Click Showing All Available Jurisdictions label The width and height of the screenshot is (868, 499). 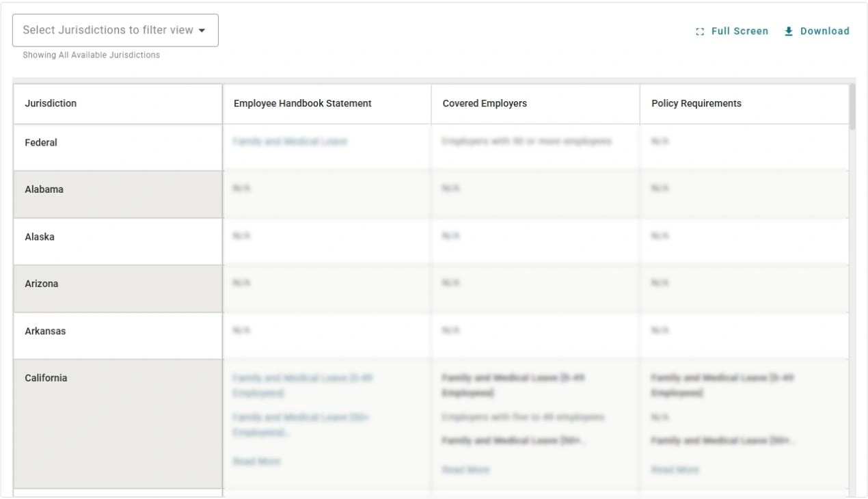[x=92, y=55]
